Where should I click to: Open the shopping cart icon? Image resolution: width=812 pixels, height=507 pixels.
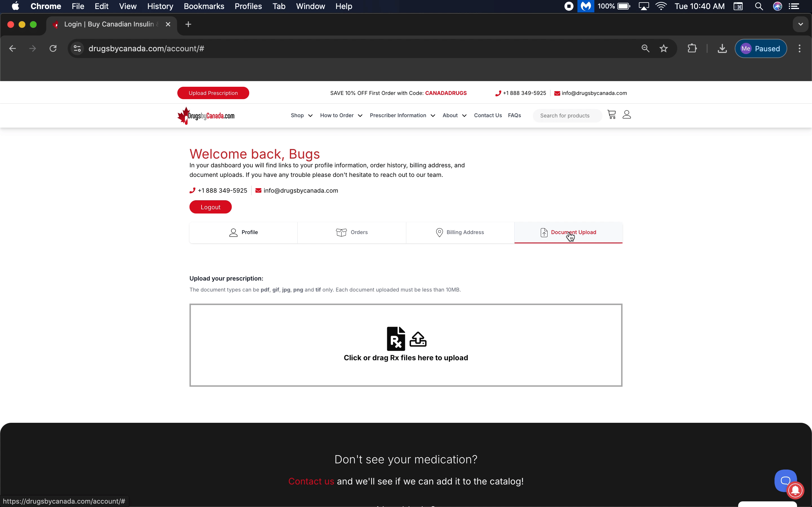point(611,115)
